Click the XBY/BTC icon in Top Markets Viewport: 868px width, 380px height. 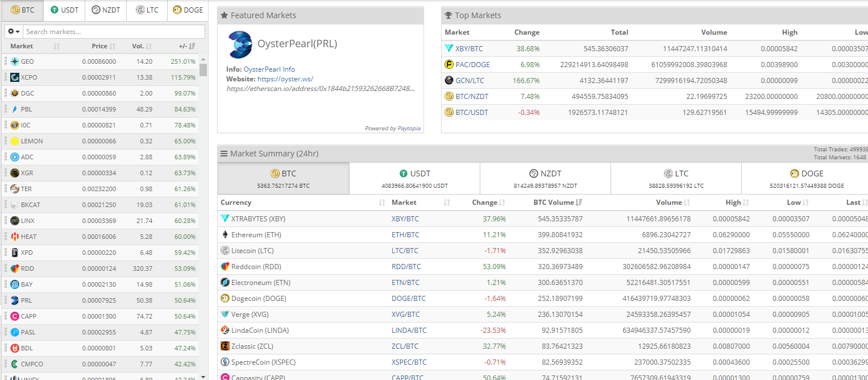point(449,49)
